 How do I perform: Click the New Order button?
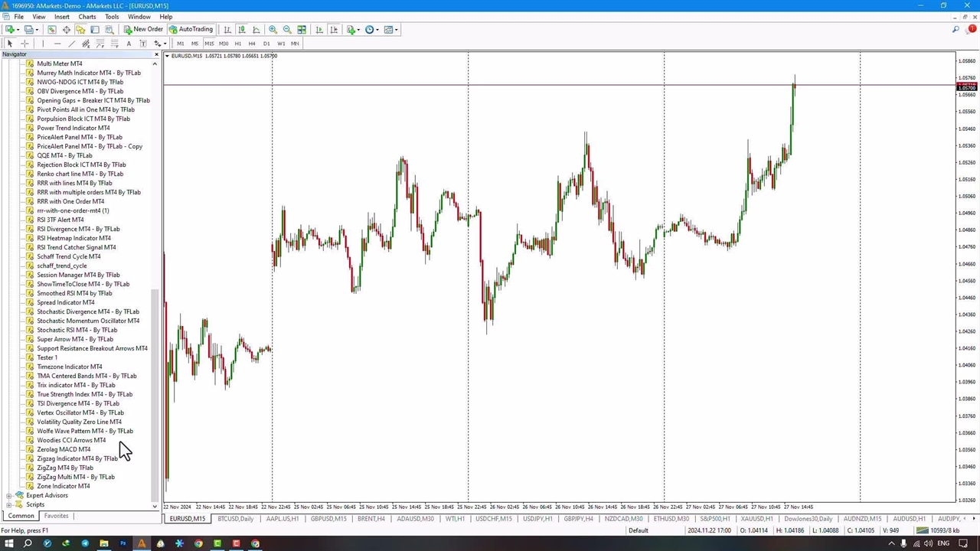[143, 30]
